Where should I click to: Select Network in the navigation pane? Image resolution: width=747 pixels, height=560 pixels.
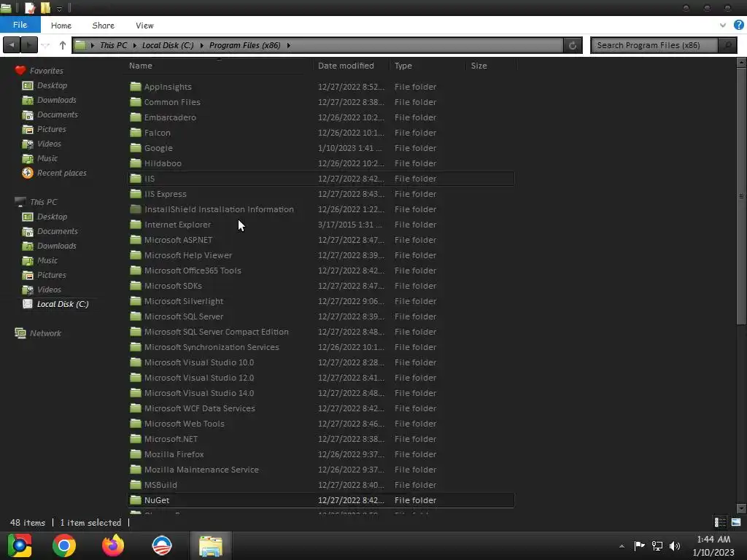point(45,333)
